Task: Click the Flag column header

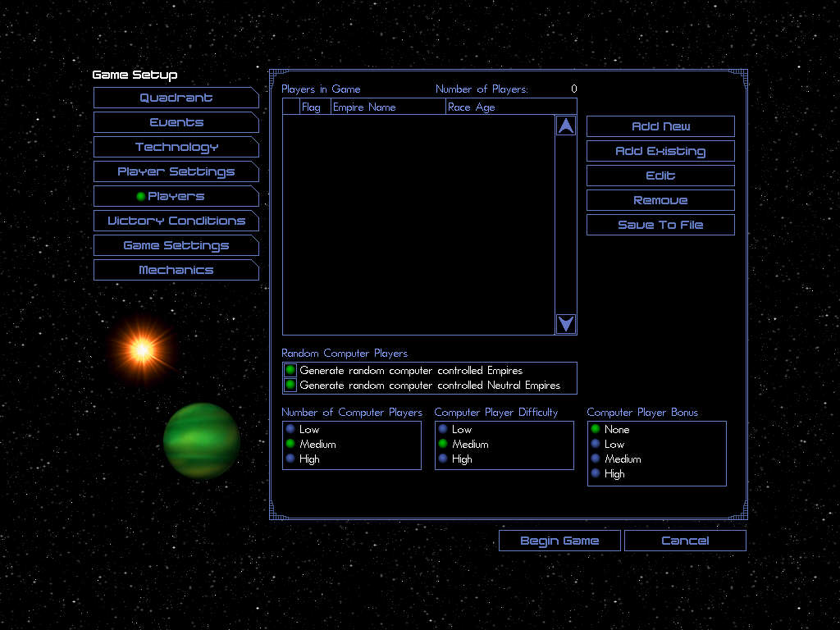Action: pyautogui.click(x=315, y=107)
